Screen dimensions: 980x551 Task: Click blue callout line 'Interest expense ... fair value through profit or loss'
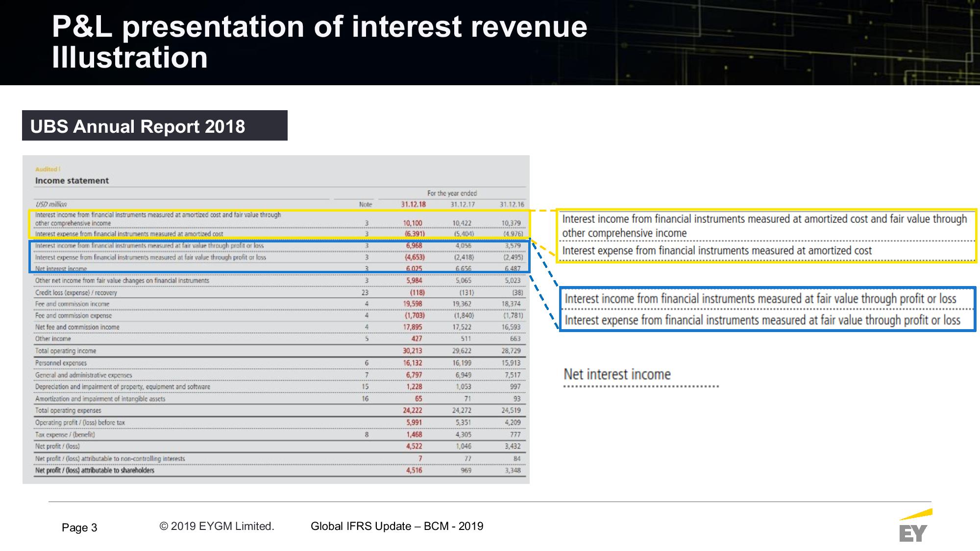coord(762,320)
